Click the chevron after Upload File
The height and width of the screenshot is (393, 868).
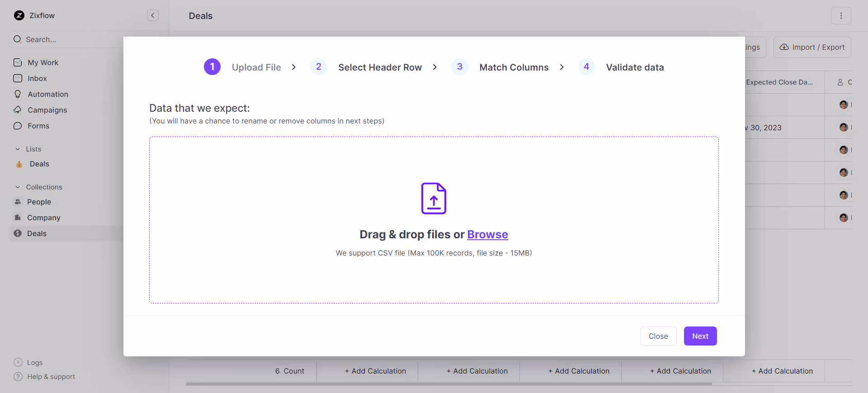(294, 67)
